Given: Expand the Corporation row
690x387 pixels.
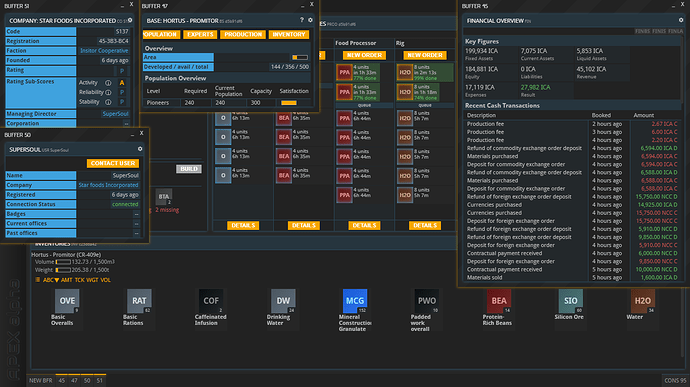Looking at the screenshot, I should pos(68,124).
